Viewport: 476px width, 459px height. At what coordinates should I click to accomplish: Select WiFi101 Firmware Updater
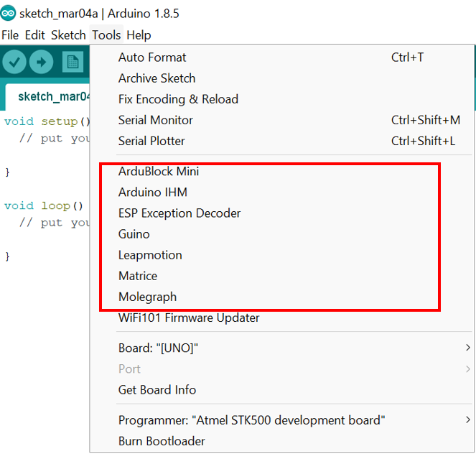point(189,317)
